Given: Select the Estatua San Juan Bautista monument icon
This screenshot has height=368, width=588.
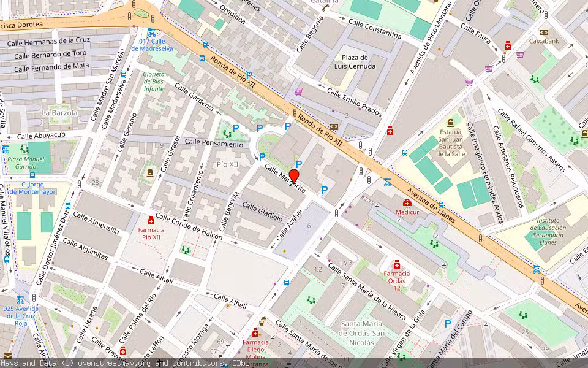Looking at the screenshot, I should point(450,123).
